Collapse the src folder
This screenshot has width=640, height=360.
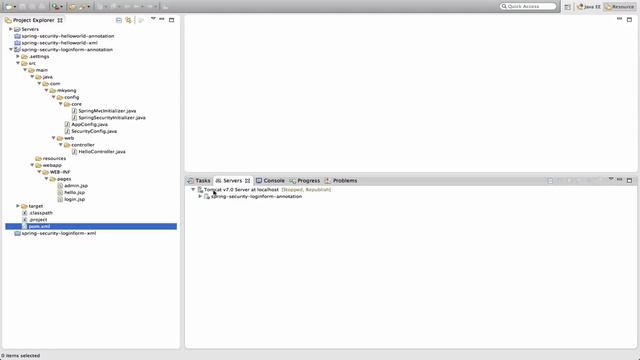pyautogui.click(x=18, y=63)
